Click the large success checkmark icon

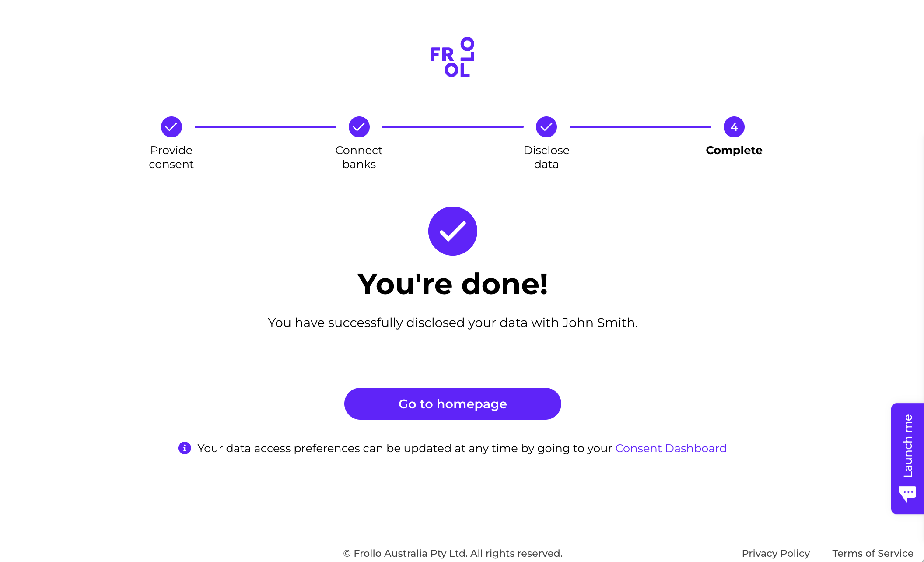coord(453,231)
